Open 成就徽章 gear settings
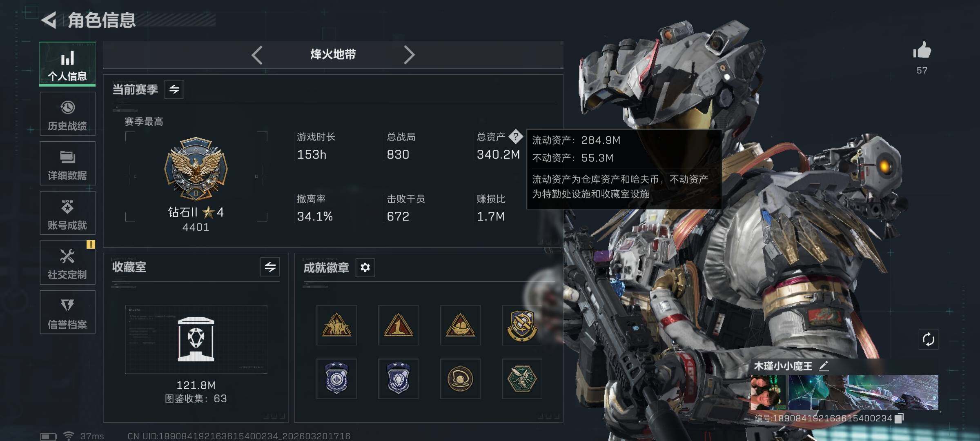Image resolution: width=980 pixels, height=441 pixels. [365, 267]
